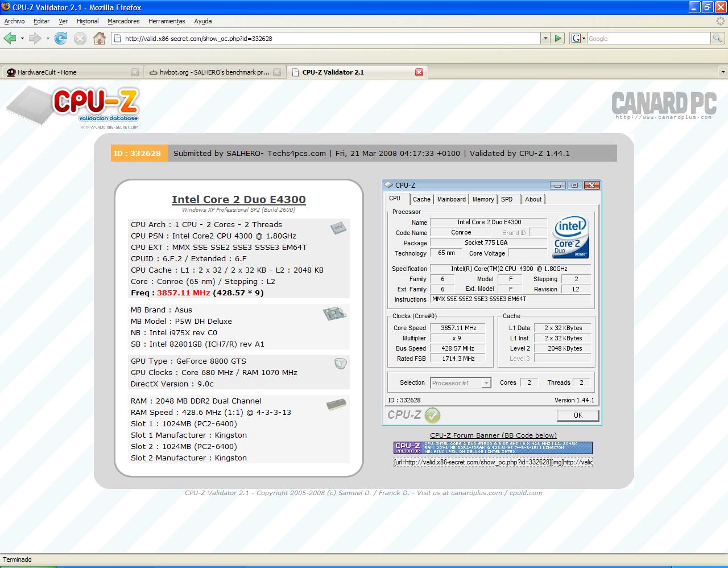Switch to the hwbot.org SALHERO tab
Image resolution: width=728 pixels, height=568 pixels.
point(214,72)
